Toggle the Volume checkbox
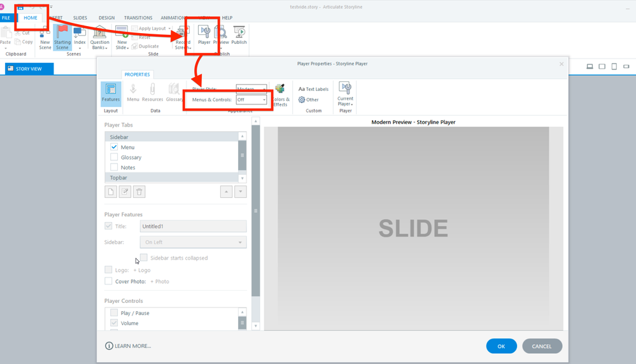Screen dimensions: 636x364 pyautogui.click(x=114, y=323)
